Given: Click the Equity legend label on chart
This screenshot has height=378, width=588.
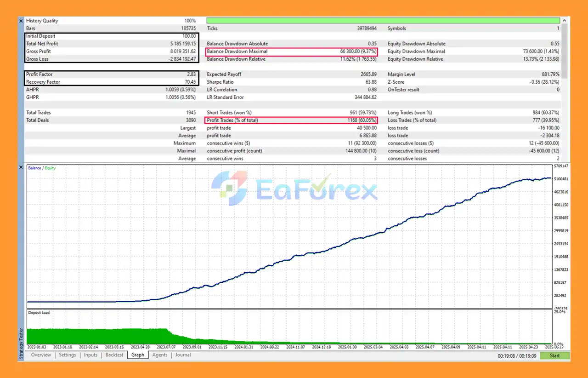Looking at the screenshot, I should (50, 168).
